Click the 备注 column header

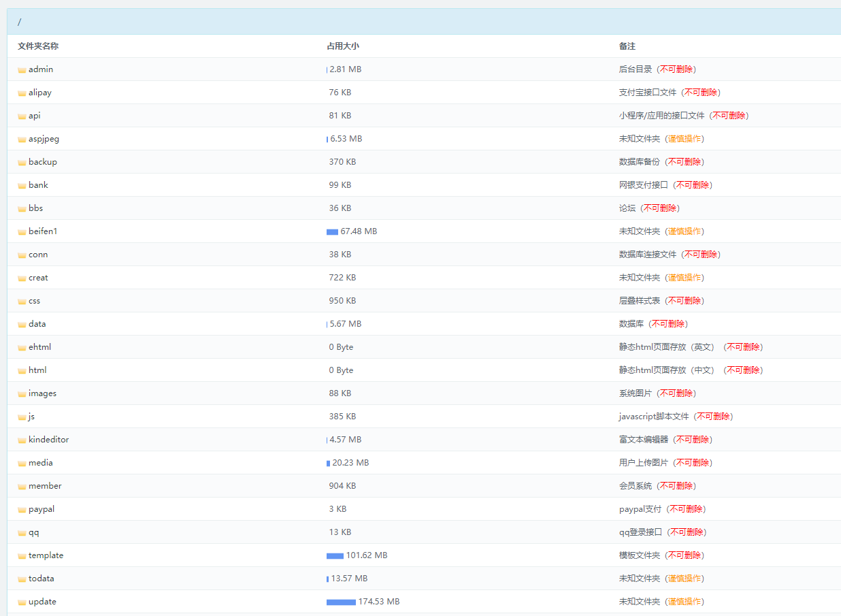(627, 46)
